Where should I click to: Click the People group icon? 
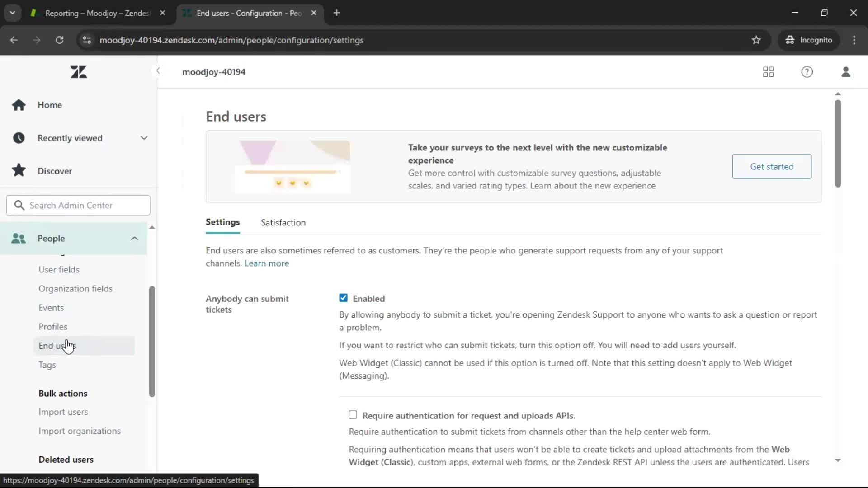(19, 239)
